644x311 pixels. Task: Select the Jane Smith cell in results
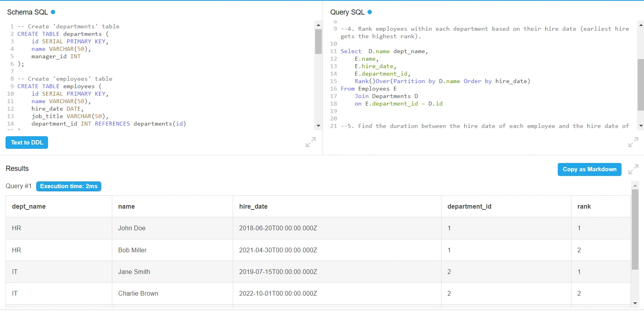[134, 272]
